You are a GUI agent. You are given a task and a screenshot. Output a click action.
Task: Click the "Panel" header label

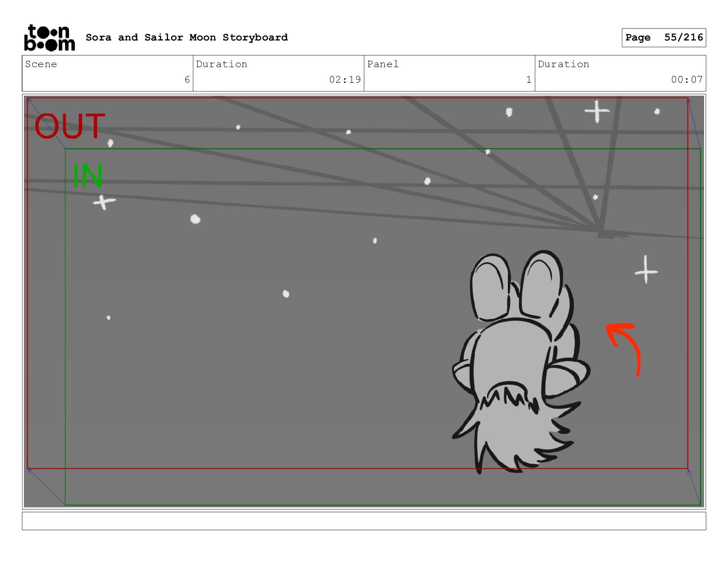383,64
